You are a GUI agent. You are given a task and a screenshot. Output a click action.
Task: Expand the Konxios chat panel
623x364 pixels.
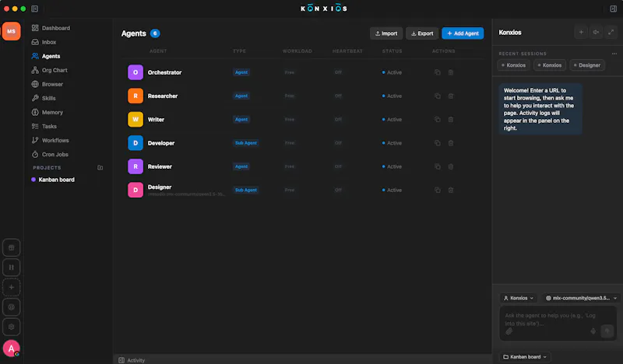[611, 33]
